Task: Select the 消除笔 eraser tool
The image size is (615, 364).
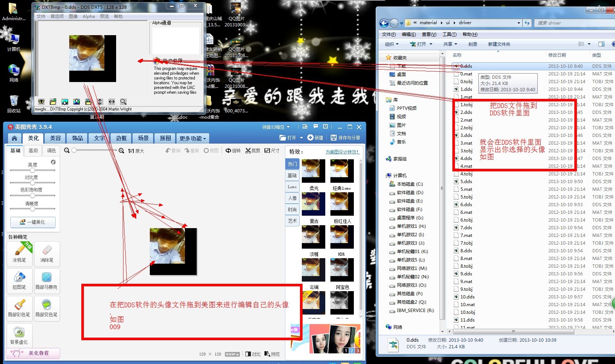Action: (x=47, y=253)
